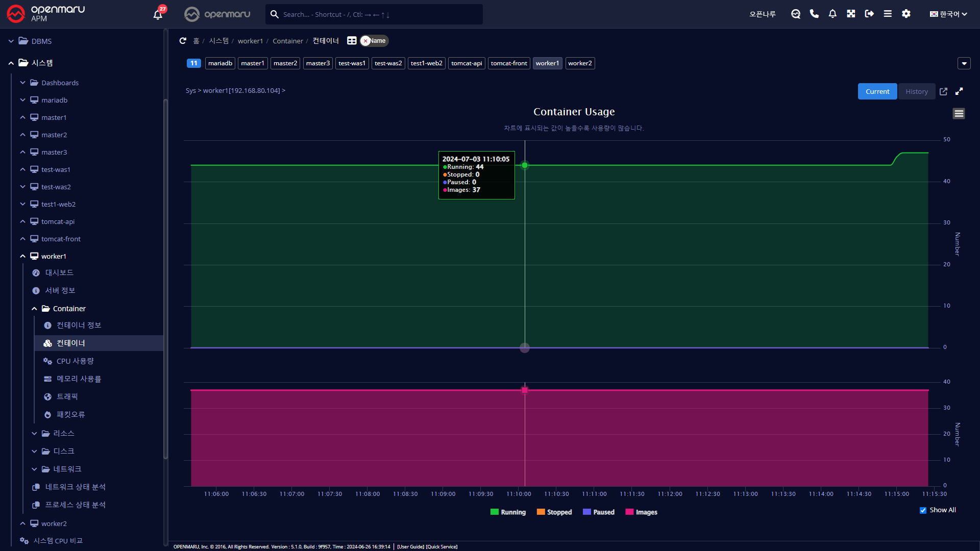980x551 pixels.
Task: Click the Current button
Action: coord(877,91)
